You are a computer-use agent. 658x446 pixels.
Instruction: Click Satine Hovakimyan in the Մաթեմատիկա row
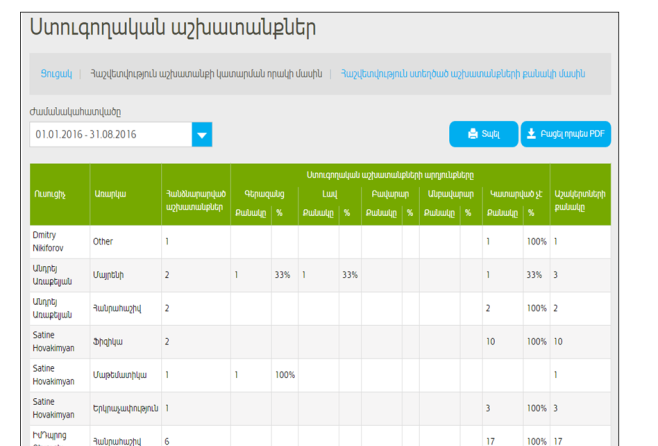point(53,375)
